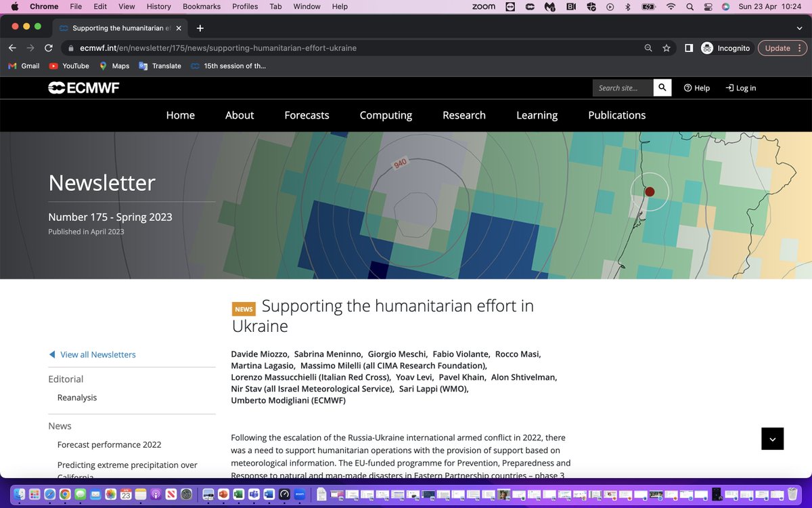The image size is (812, 508).
Task: Select the Research item in the site navigation
Action: [464, 115]
